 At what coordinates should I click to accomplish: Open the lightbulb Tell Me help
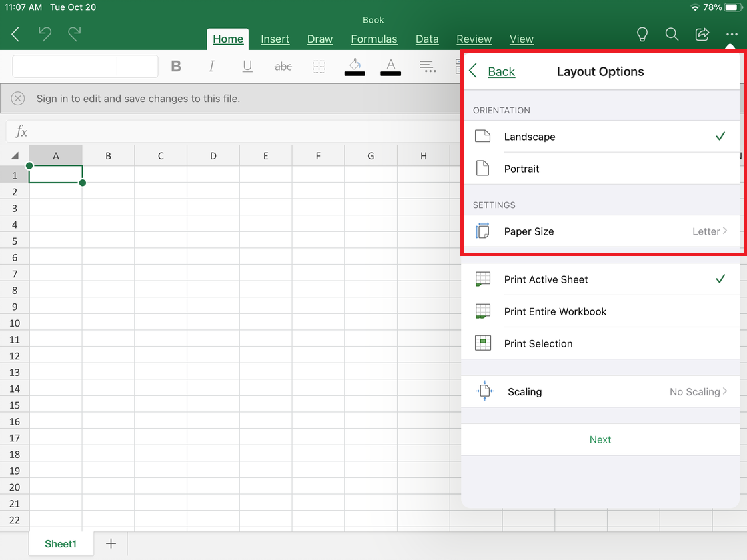tap(642, 34)
